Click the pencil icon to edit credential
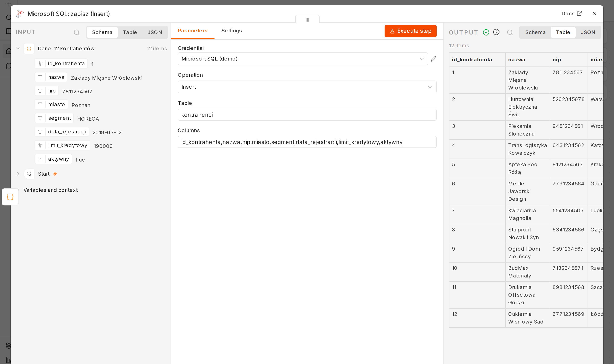The width and height of the screenshot is (614, 364). (433, 59)
